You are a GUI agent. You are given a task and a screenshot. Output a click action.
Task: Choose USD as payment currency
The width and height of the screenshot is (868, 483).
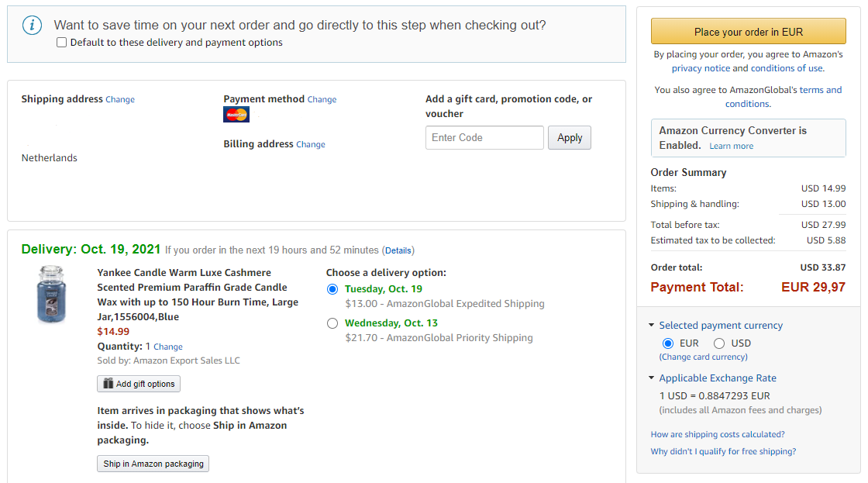tap(719, 343)
